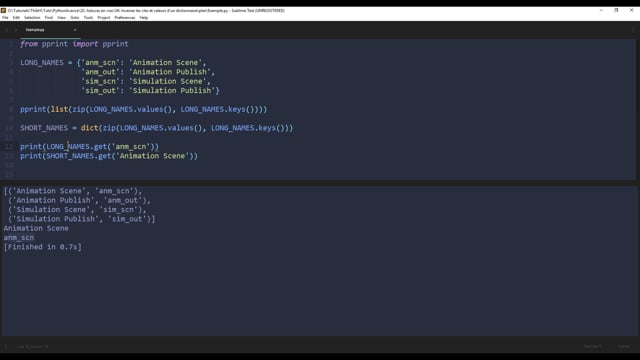Open the Project menu
The width and height of the screenshot is (640, 360).
[x=104, y=18]
